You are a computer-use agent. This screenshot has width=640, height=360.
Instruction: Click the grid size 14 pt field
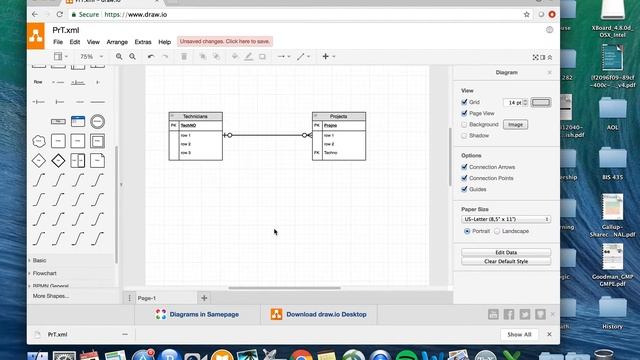513,102
